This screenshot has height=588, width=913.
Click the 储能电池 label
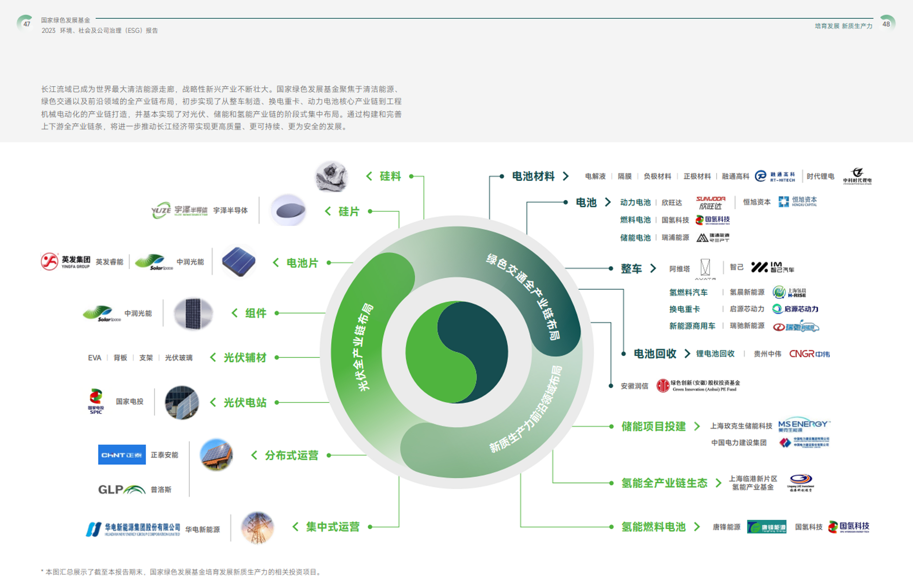pyautogui.click(x=635, y=238)
